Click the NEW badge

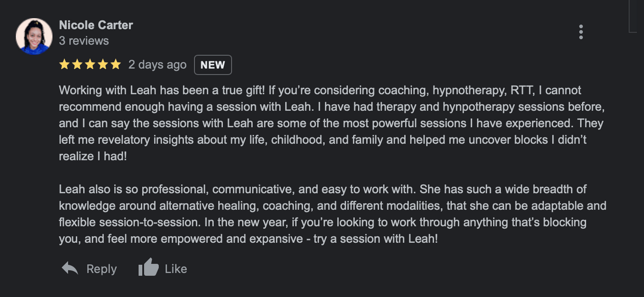pyautogui.click(x=213, y=65)
